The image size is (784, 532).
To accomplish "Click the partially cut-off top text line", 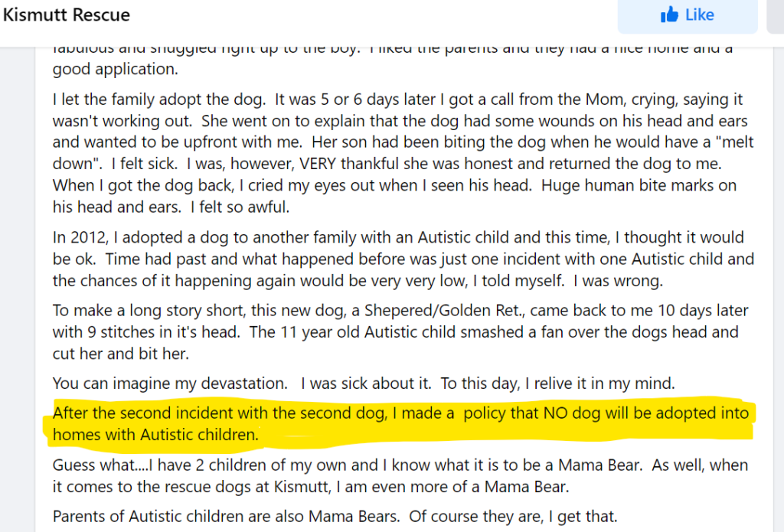I will (x=392, y=50).
